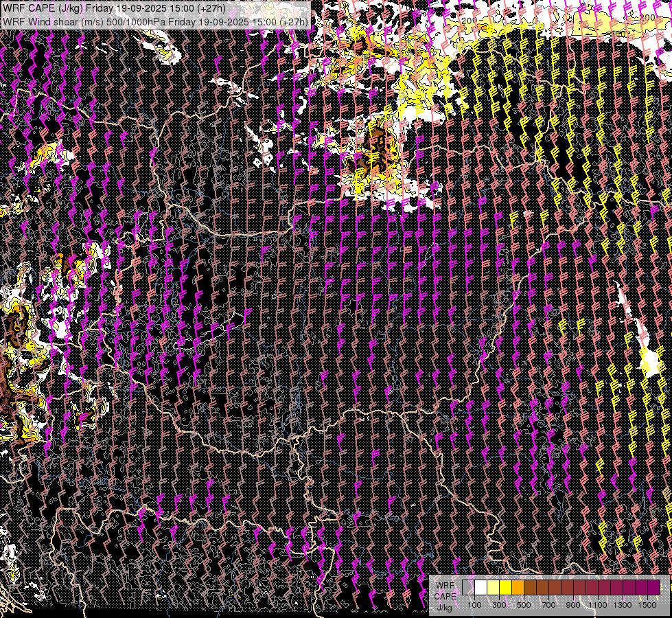The height and width of the screenshot is (618, 672).
Task: Select the bright yellow legend swatch
Action: tap(505, 587)
